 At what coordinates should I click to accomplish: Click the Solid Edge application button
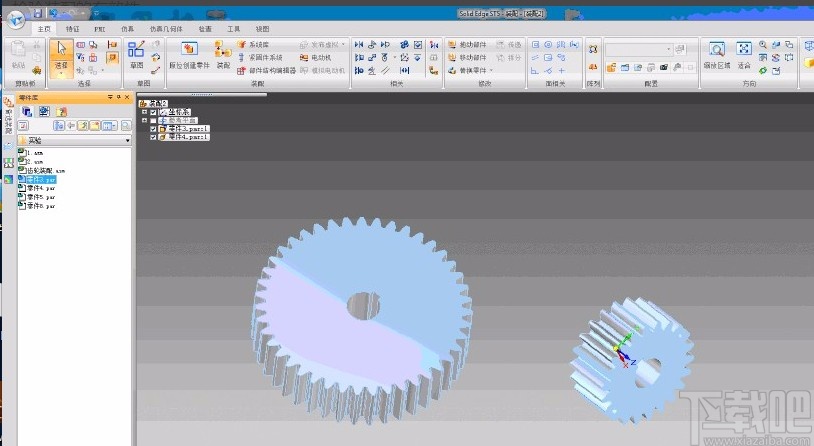16,20
